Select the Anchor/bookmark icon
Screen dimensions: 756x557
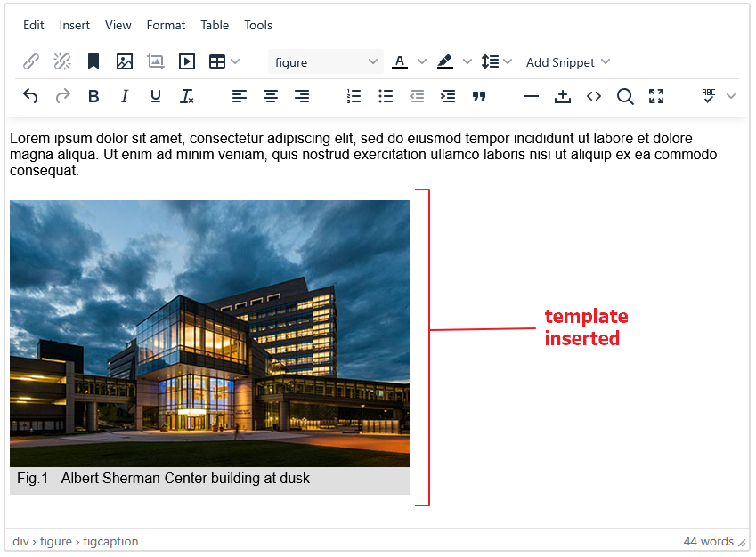point(93,62)
